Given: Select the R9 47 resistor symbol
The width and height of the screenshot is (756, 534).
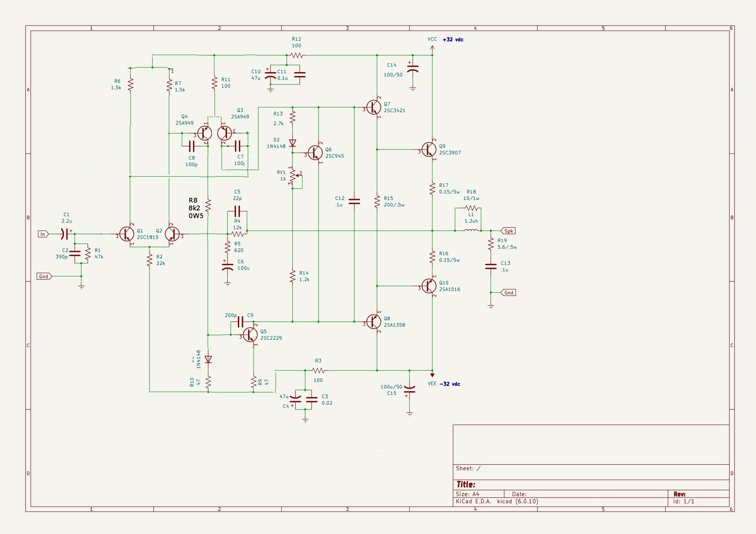Looking at the screenshot, I should pos(254,382).
